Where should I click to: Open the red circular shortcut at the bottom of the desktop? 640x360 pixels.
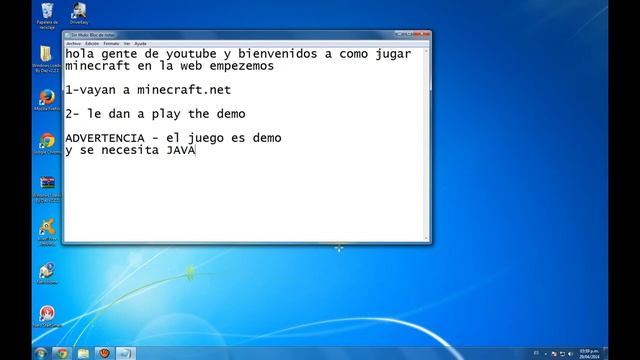point(47,316)
